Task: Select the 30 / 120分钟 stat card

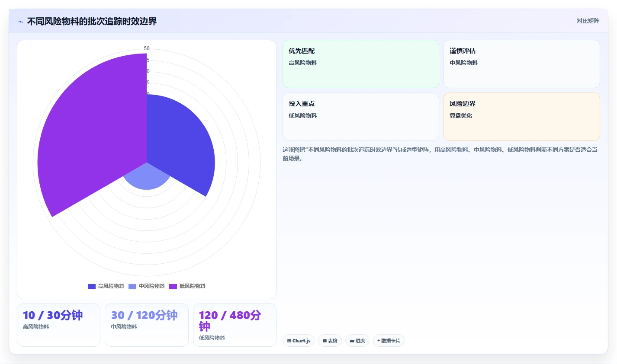Action: click(147, 325)
